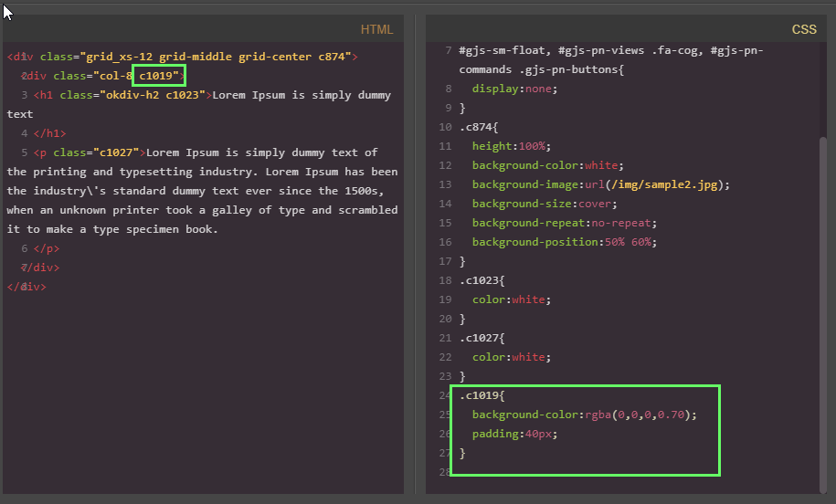Click the background-color:white declaration
836x504 pixels.
tap(547, 165)
